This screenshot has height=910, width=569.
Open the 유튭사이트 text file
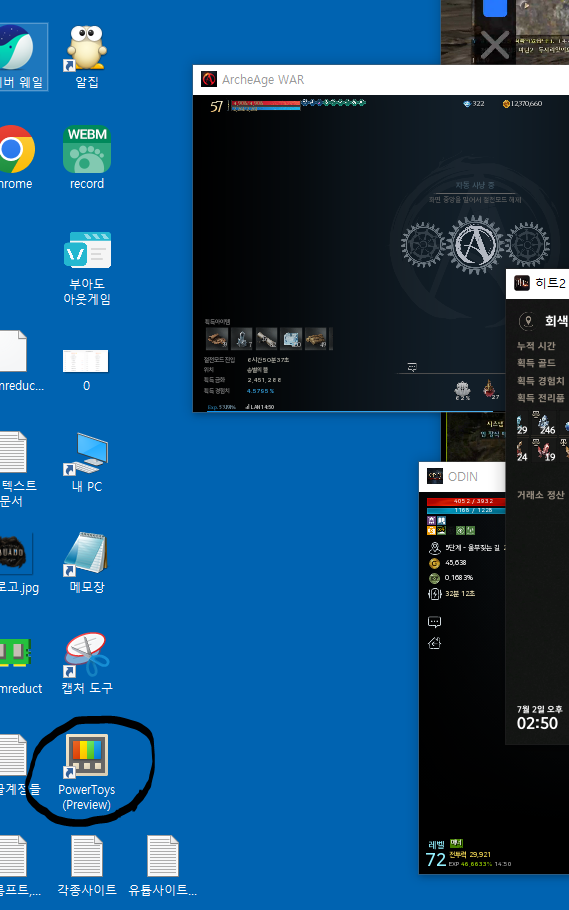(163, 866)
